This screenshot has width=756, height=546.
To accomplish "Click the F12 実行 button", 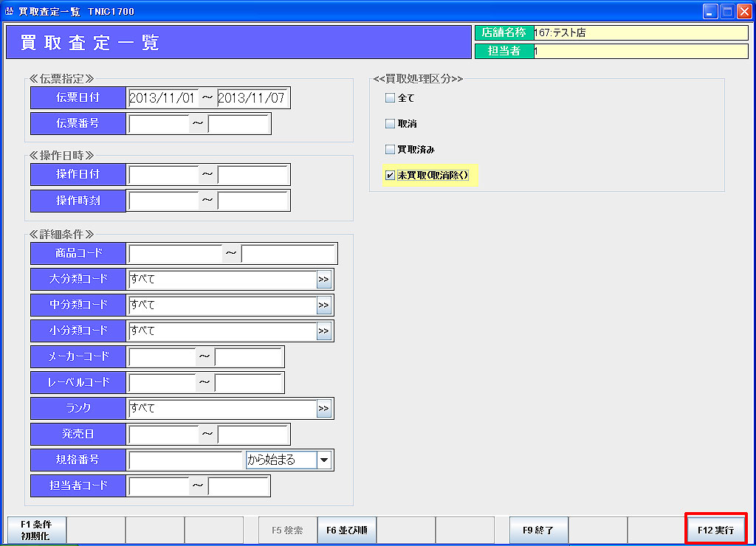I will coord(715,530).
